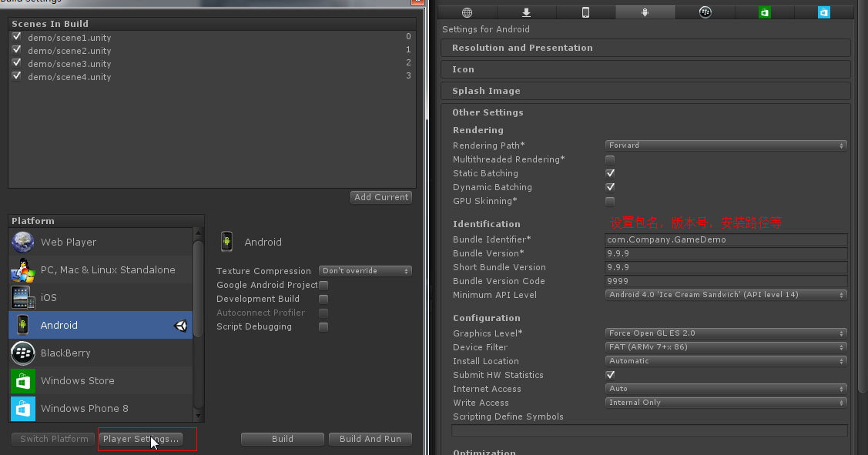This screenshot has height=455, width=868.
Task: Uncheck demo/scene2.unity in Scenes In Build
Action: (x=17, y=50)
